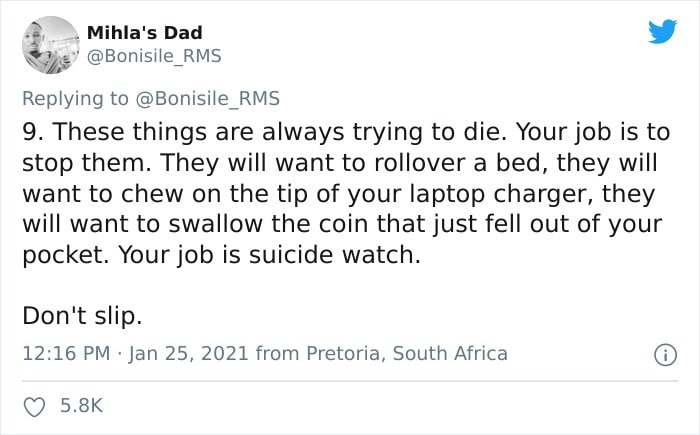700x435 pixels.
Task: Click the "Don't slip." line
Action: coord(82,316)
